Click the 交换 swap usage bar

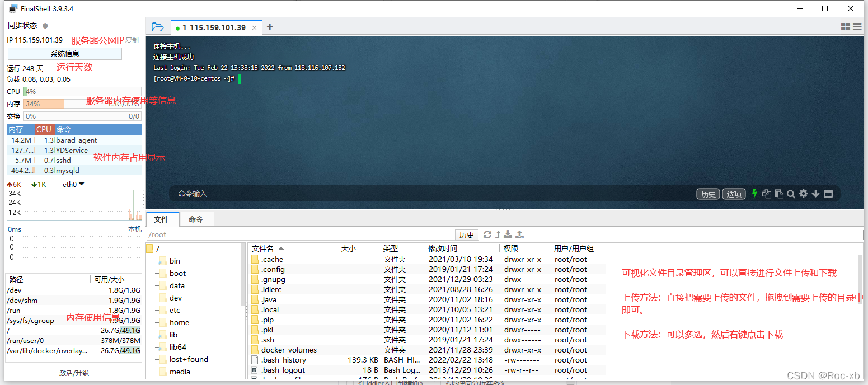[82, 116]
